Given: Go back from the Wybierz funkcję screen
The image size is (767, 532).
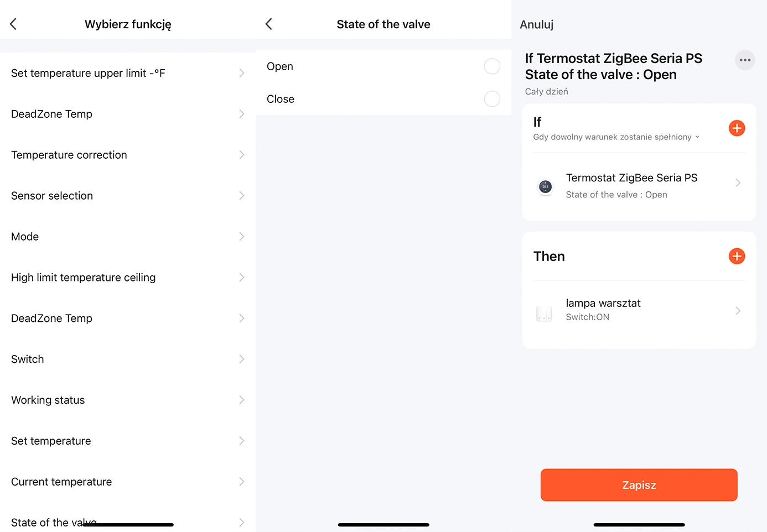Looking at the screenshot, I should point(13,24).
